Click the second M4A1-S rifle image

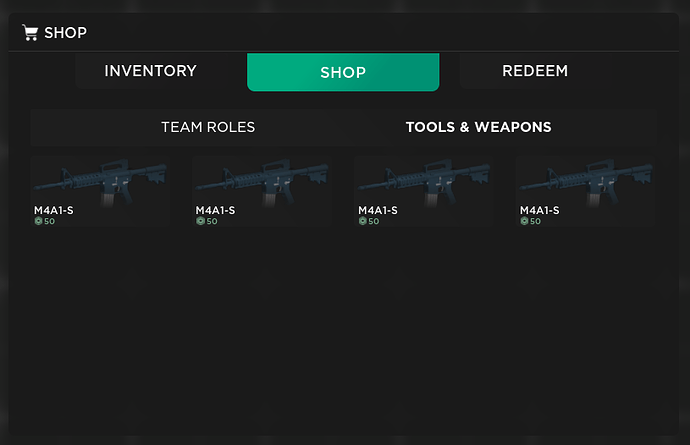(262, 181)
